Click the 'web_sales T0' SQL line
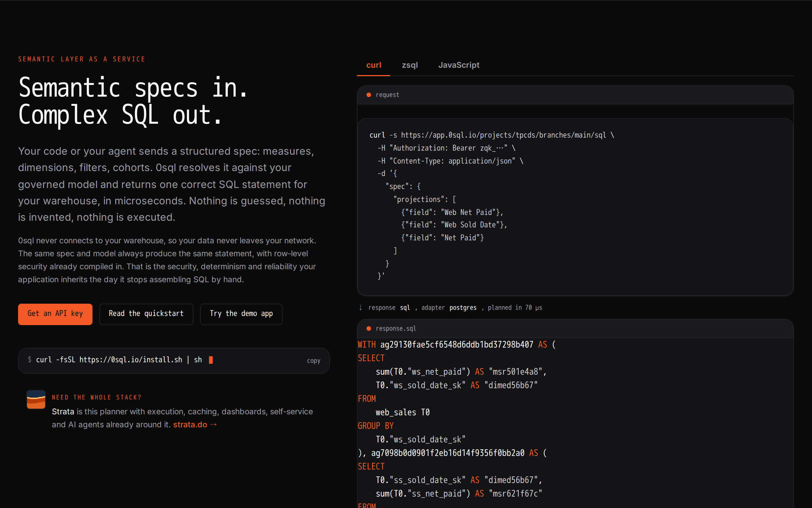Viewport: 812px width, 508px height. click(x=402, y=412)
